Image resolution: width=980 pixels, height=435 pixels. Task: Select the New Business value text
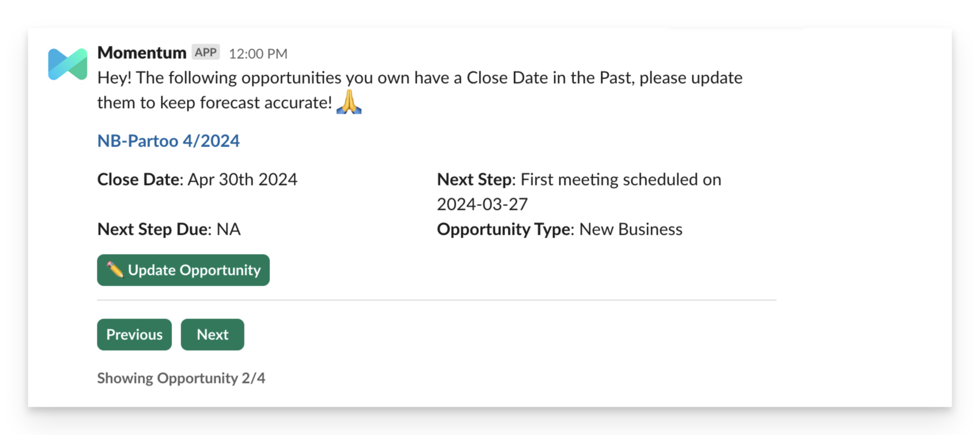pyautogui.click(x=631, y=229)
